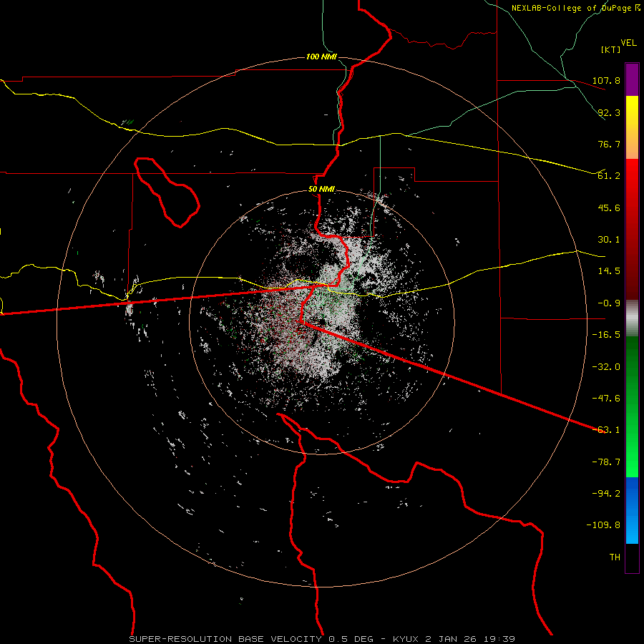Screen dimensions: 644x644
Task: Select the 61.2 legend value
Action: pyautogui.click(x=609, y=176)
